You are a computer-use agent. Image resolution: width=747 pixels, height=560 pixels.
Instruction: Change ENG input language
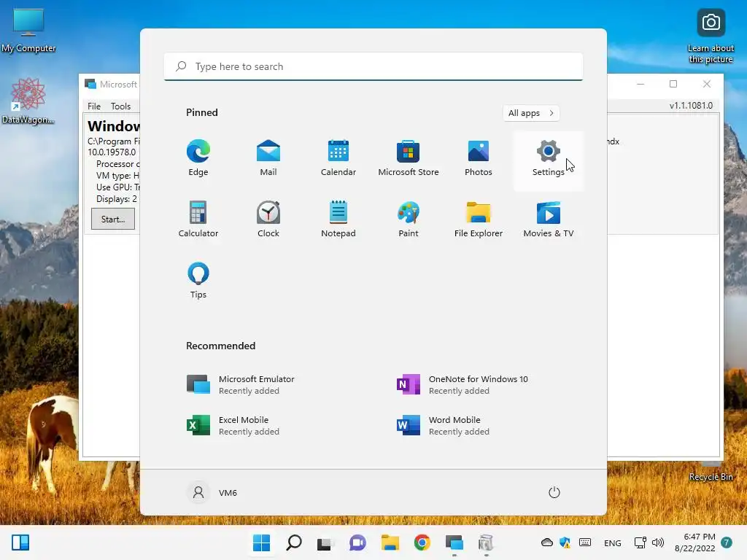click(x=613, y=542)
